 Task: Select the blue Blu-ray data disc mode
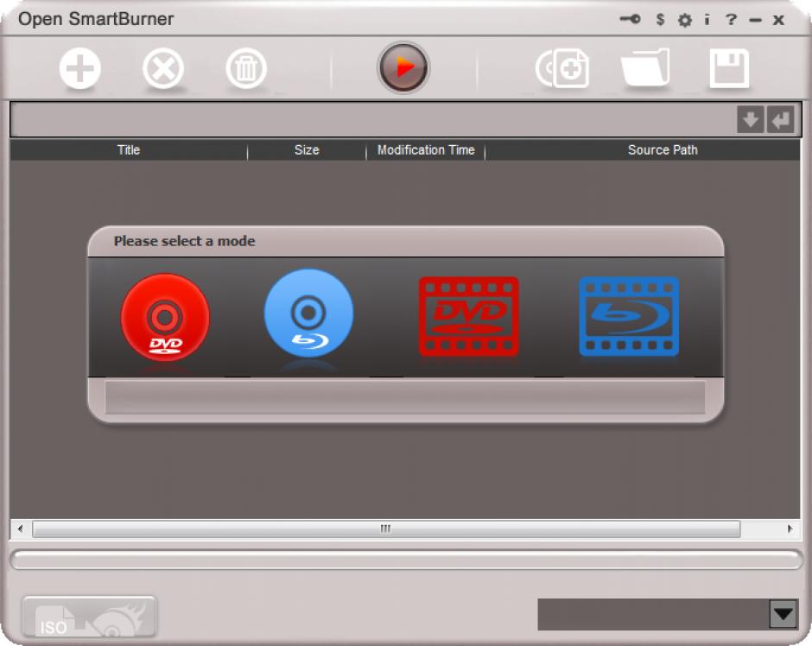point(308,313)
